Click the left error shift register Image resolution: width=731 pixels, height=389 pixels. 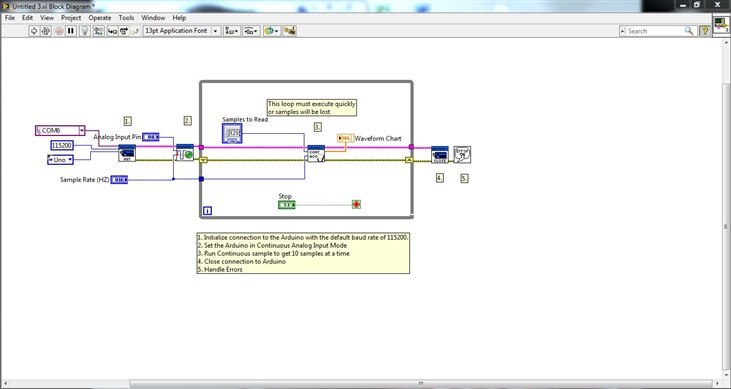(203, 160)
